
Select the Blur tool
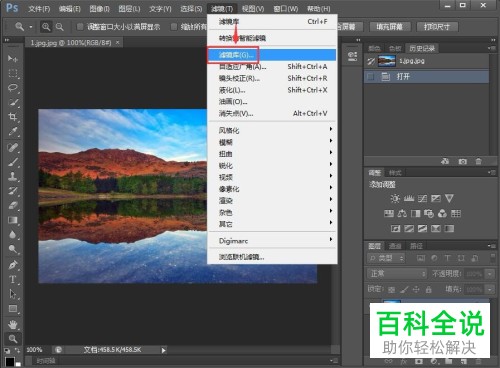point(13,235)
